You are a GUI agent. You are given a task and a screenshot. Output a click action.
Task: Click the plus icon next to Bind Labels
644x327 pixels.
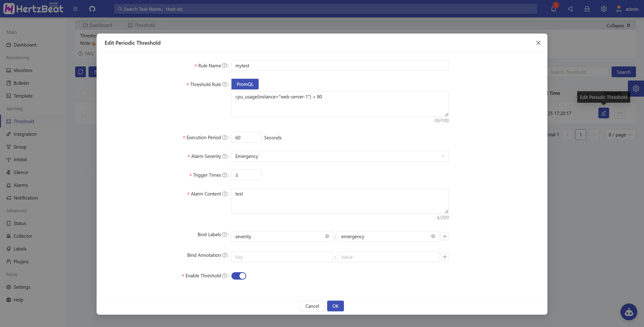(x=445, y=236)
